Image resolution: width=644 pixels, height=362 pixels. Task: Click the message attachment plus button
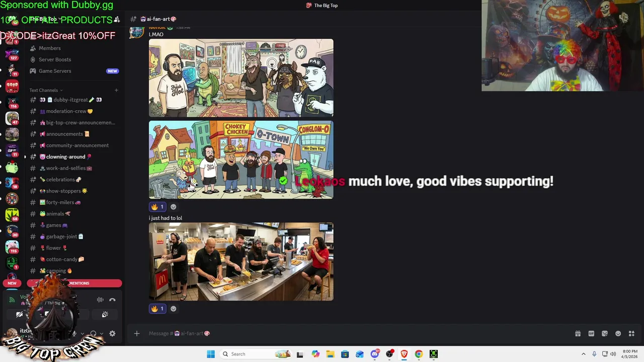[x=136, y=333]
